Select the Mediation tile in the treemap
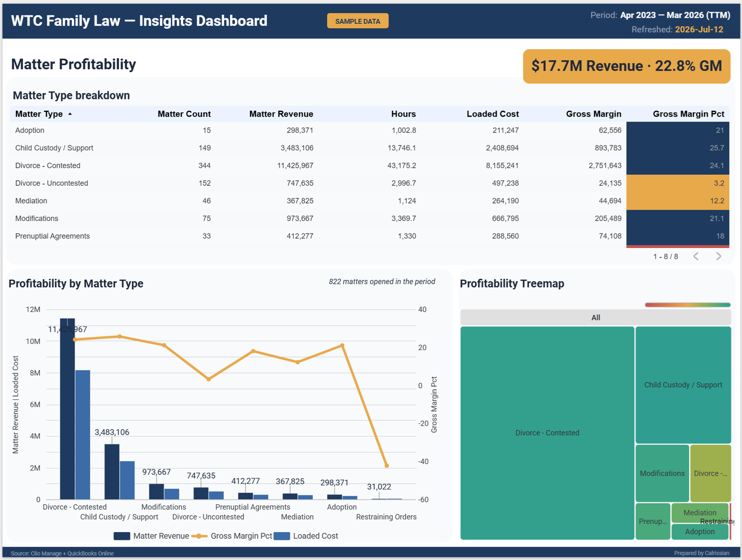This screenshot has height=560, width=742. [700, 513]
